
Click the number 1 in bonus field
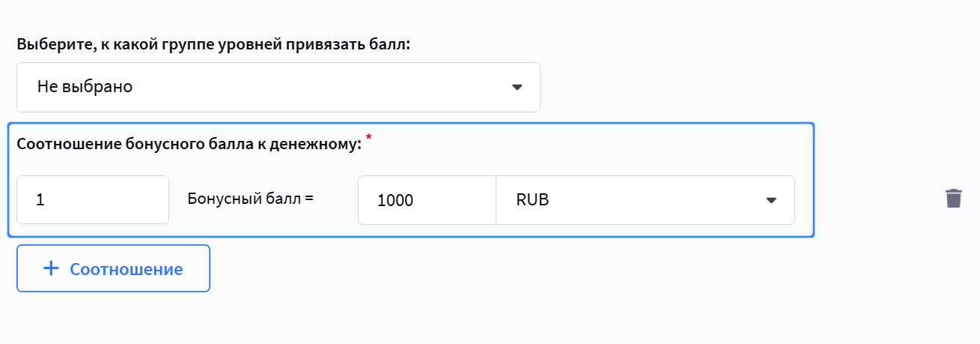pyautogui.click(x=40, y=200)
